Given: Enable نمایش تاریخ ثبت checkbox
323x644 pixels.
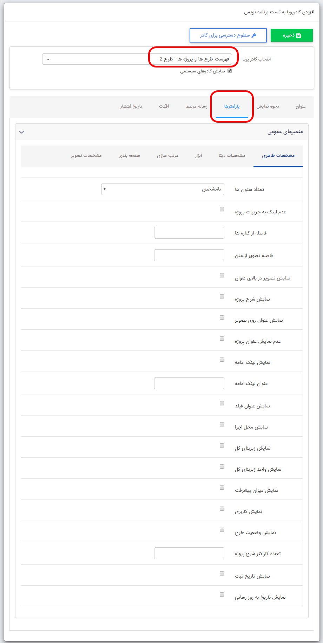Looking at the screenshot, I should click(222, 573).
